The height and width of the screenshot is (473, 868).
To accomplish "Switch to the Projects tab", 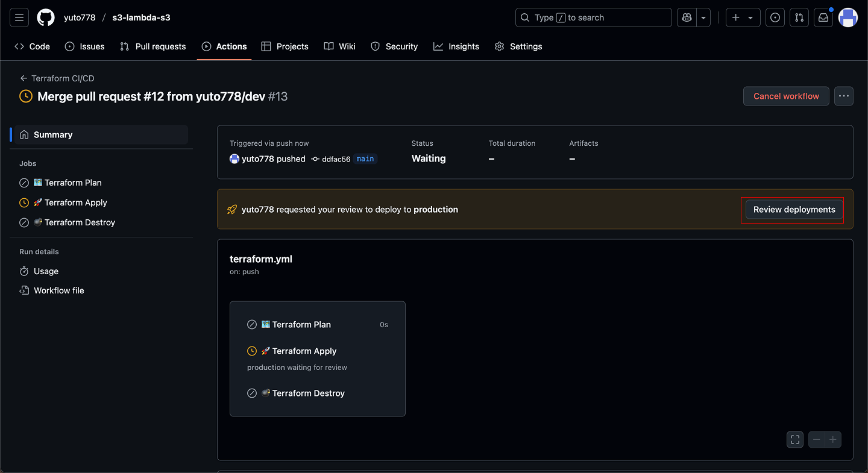I will click(285, 46).
